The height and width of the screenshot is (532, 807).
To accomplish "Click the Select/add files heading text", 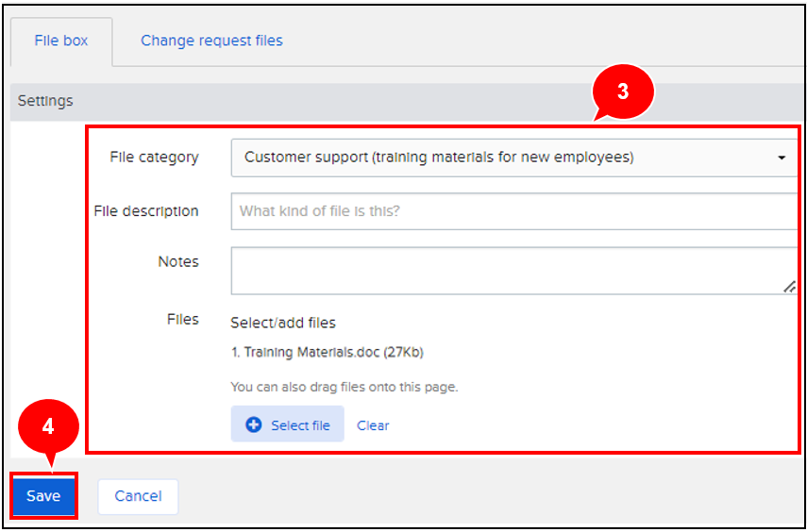I will [283, 323].
